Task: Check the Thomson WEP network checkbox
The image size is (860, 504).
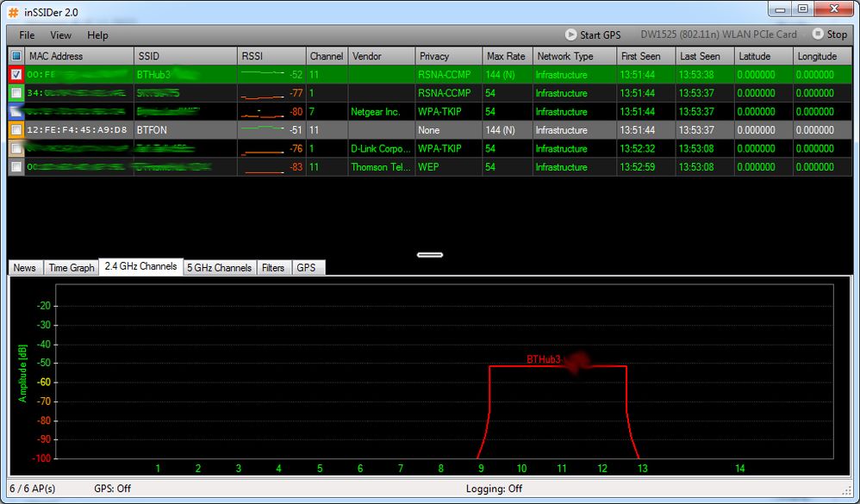Action: pyautogui.click(x=16, y=167)
